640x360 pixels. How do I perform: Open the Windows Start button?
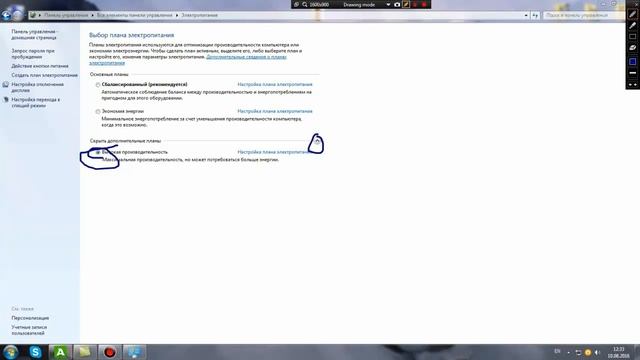(x=10, y=352)
